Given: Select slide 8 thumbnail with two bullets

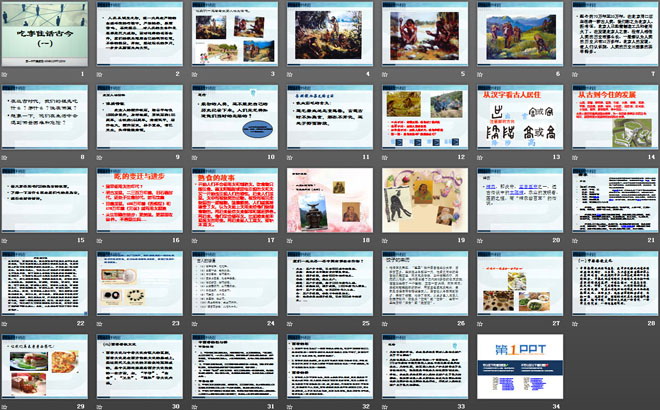Looking at the screenshot, I should pyautogui.click(x=45, y=117).
